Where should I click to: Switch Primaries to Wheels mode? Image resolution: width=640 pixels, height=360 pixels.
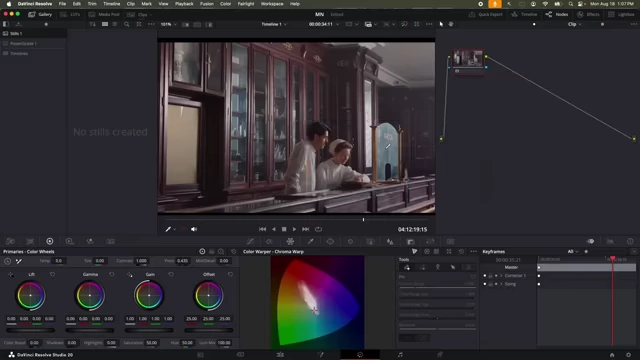202,251
